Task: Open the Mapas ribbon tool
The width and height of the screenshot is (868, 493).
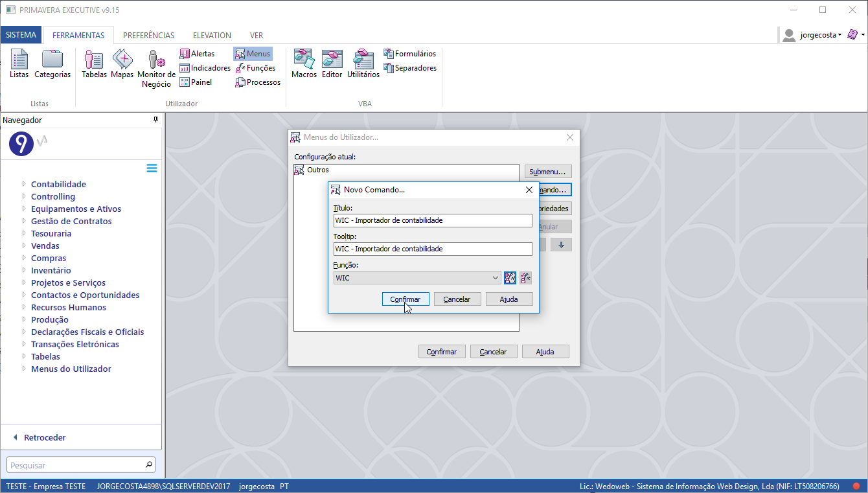Action: [x=122, y=64]
